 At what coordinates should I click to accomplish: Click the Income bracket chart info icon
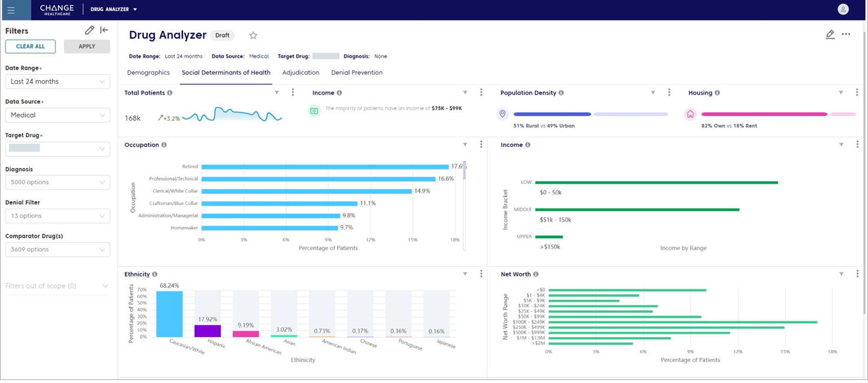coord(528,145)
